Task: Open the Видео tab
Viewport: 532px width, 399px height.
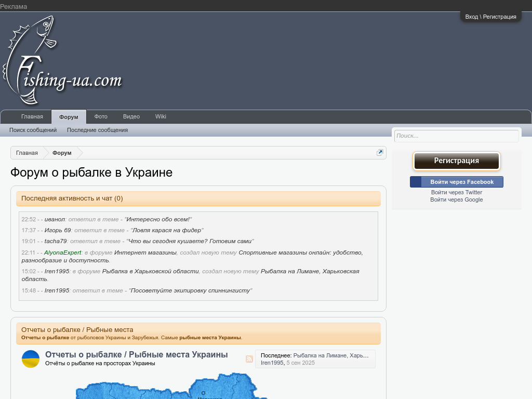Action: [x=131, y=117]
